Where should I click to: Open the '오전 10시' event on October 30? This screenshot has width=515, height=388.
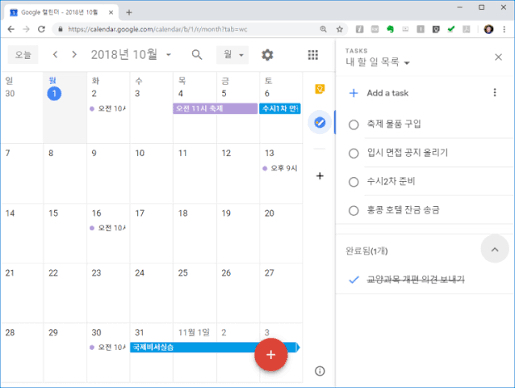(108, 347)
